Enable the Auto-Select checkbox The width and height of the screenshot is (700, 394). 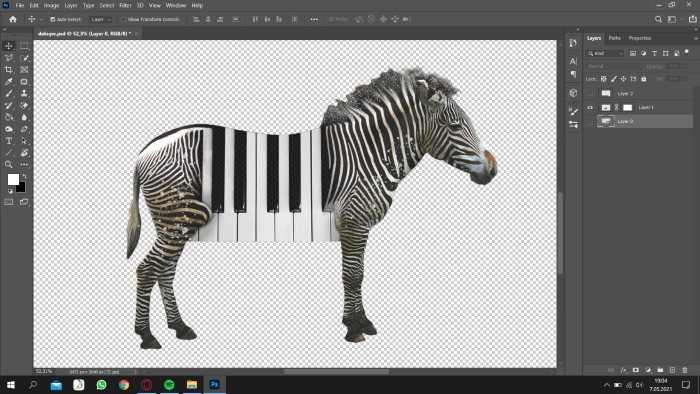[x=52, y=19]
